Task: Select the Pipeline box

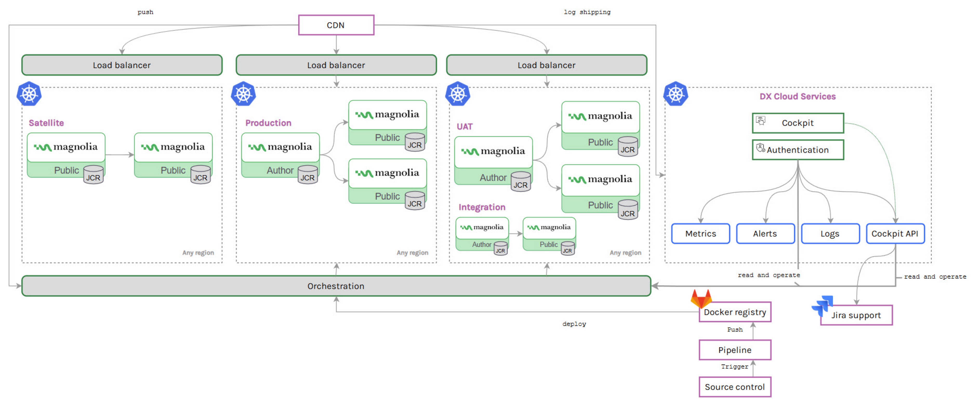Action: [x=735, y=350]
